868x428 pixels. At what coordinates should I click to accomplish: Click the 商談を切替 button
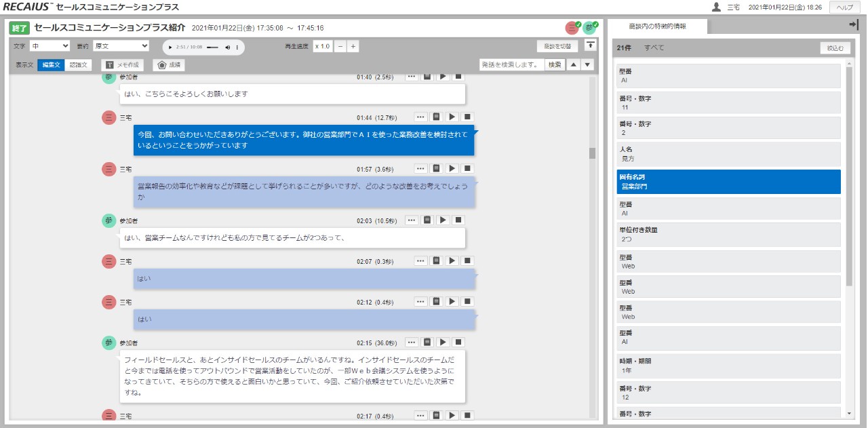pyautogui.click(x=557, y=46)
